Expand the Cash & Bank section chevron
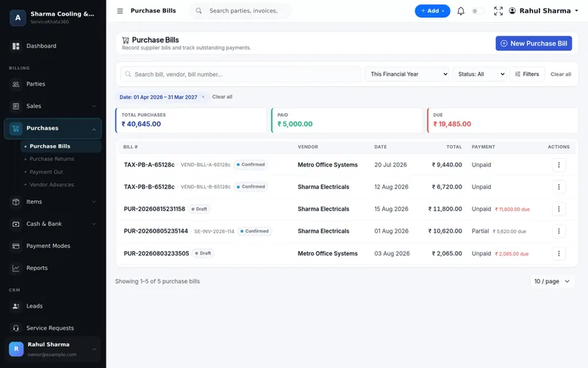The width and height of the screenshot is (588, 368). point(94,224)
